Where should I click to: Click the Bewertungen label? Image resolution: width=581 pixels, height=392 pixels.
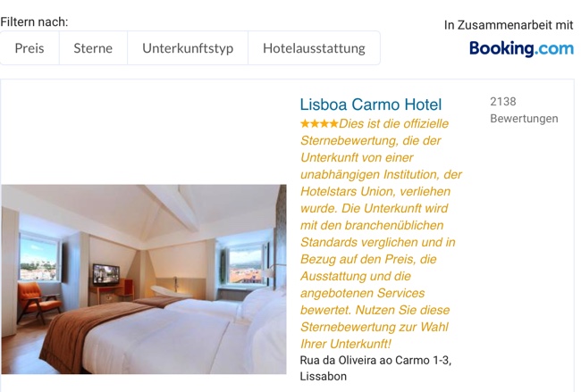[x=524, y=119]
